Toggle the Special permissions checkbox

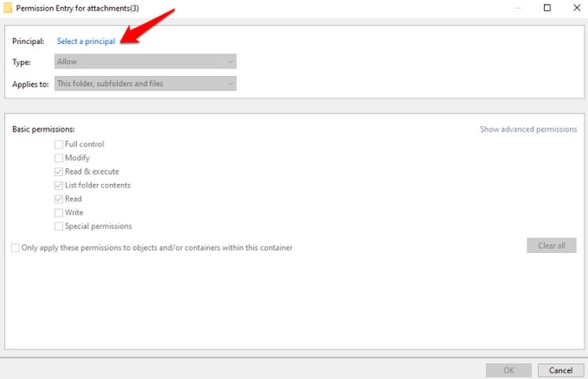pyautogui.click(x=59, y=226)
